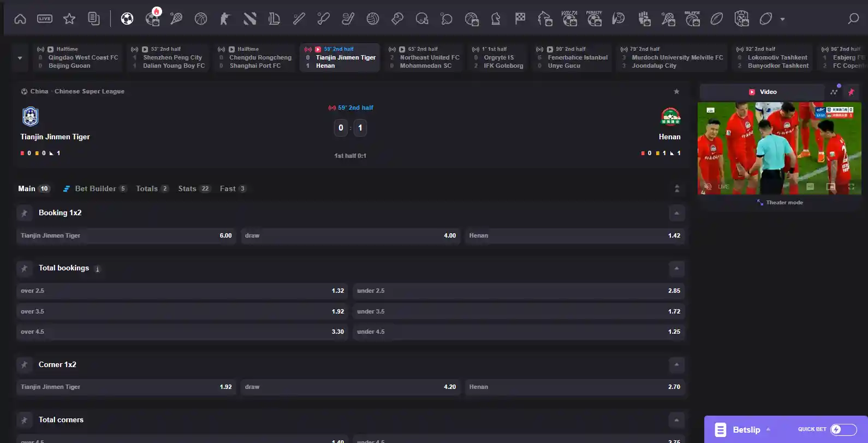
Task: Open the Stats tab
Action: (x=194, y=188)
